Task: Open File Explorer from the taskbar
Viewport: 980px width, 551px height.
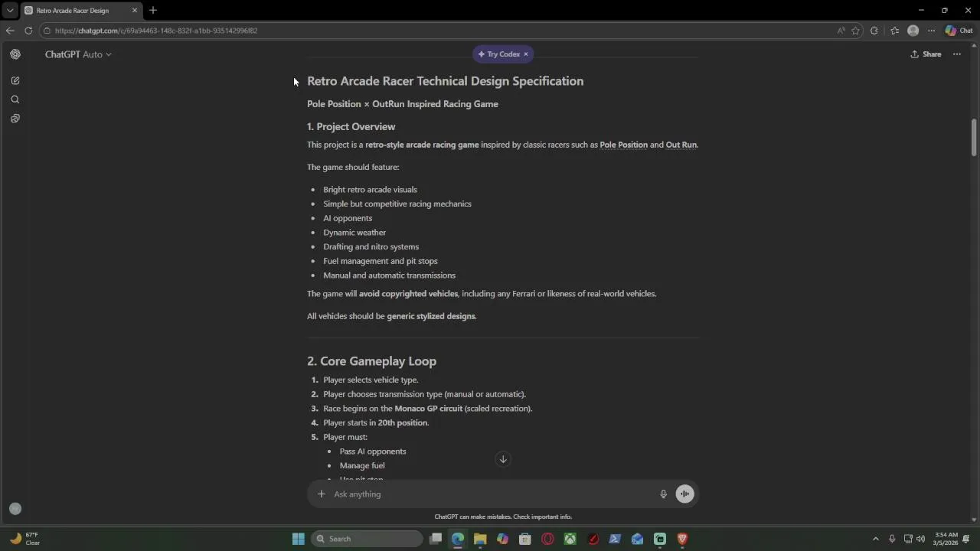Action: [x=480, y=539]
